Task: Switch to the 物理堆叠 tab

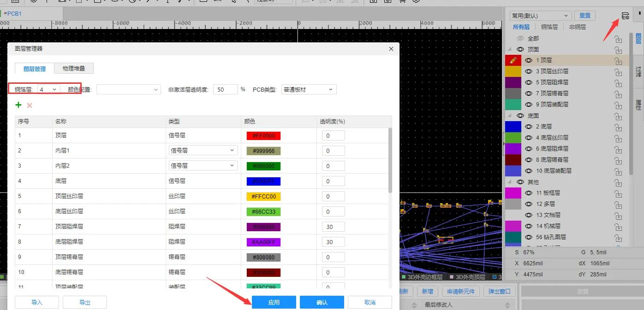Action: pyautogui.click(x=74, y=69)
